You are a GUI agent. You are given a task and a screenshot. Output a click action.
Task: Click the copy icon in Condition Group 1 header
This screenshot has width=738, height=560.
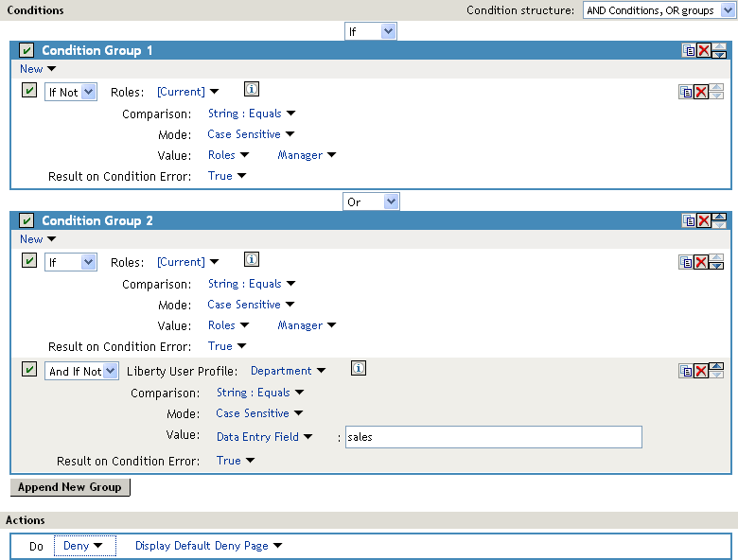pos(689,50)
